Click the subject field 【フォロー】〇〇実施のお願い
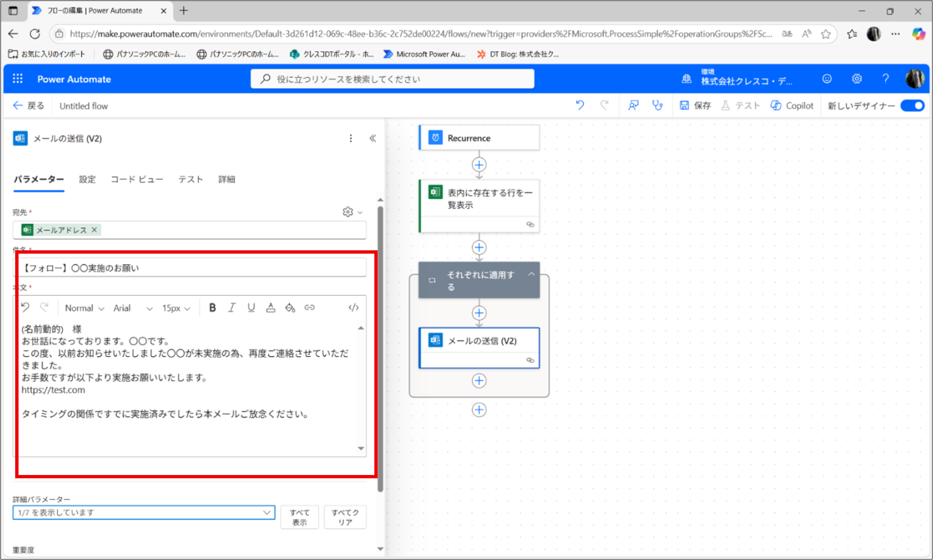The width and height of the screenshot is (933, 560). pos(190,268)
